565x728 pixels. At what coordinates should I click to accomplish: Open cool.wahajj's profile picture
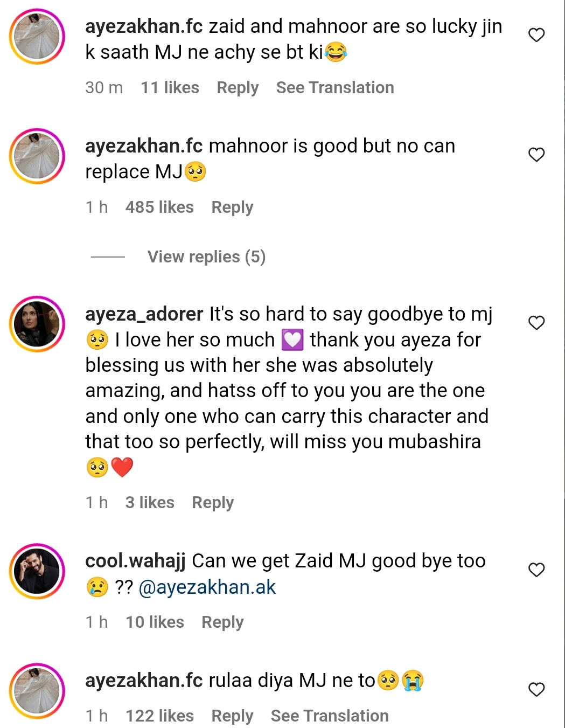pos(37,571)
